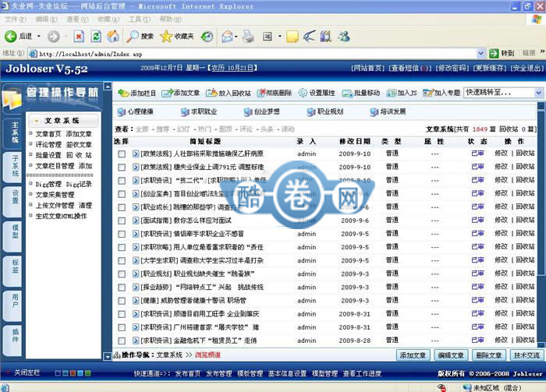This screenshot has height=392, width=546.
Task: Click the IE History icon
Action: (x=207, y=36)
